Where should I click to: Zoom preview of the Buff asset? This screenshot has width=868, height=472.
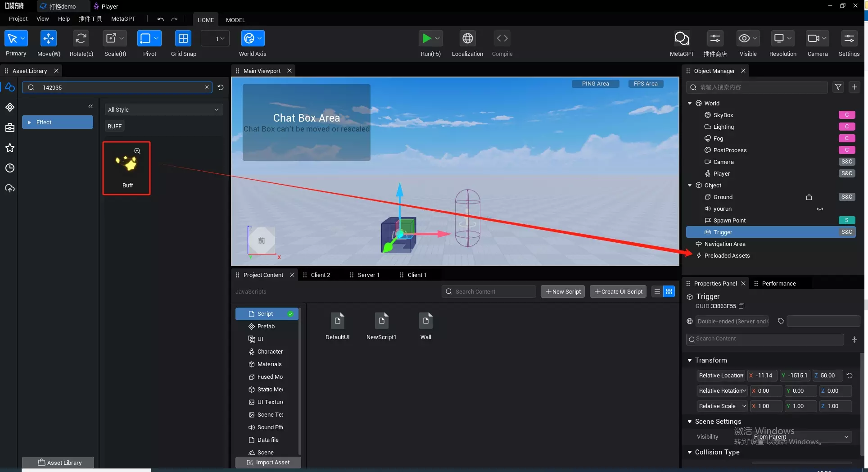click(137, 151)
